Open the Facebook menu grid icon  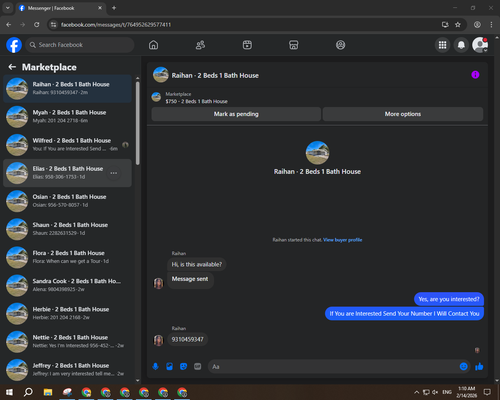[442, 45]
